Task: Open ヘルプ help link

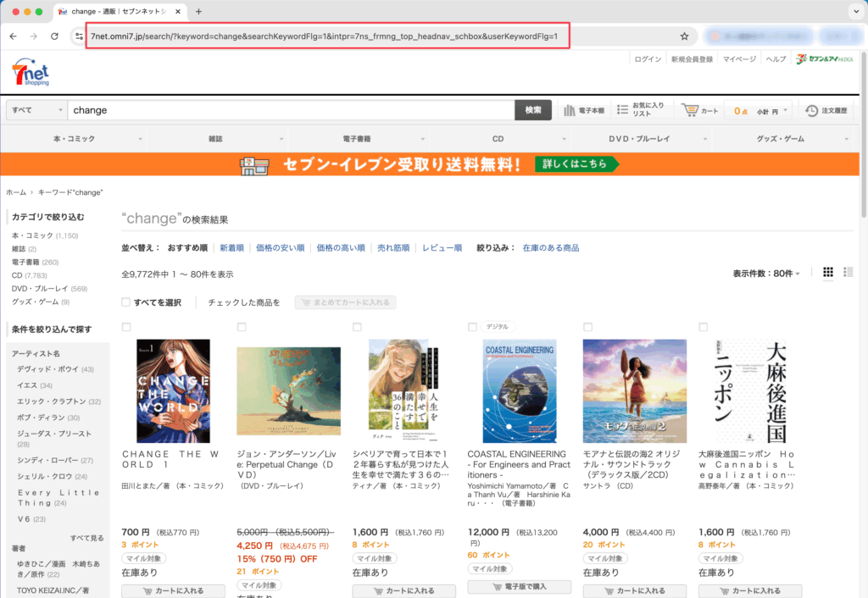Action: pyautogui.click(x=776, y=59)
